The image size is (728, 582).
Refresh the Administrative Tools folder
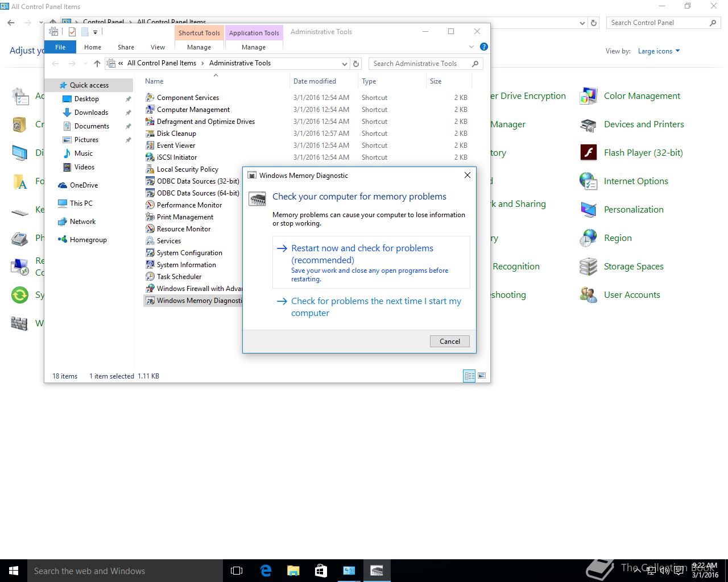pos(356,64)
